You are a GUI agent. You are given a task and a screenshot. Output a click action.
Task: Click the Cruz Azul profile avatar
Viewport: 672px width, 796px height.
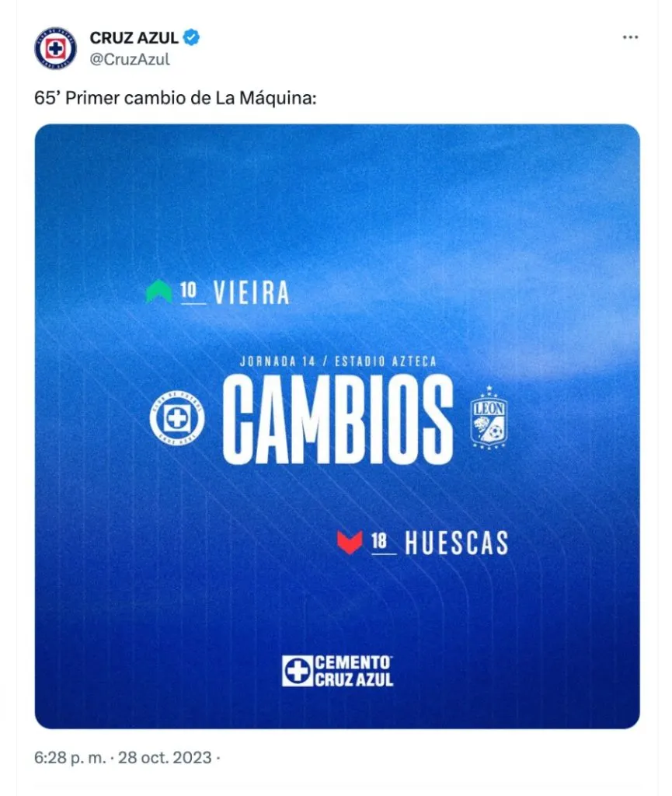point(55,48)
